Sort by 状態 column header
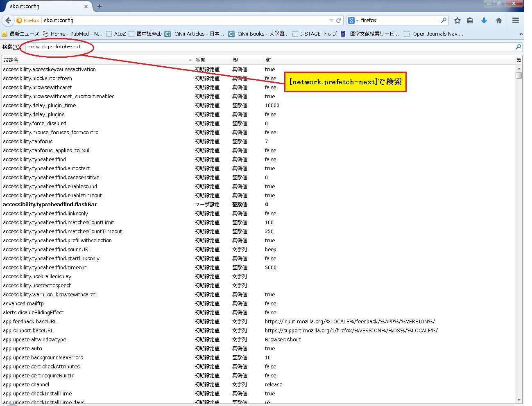The image size is (532, 406). pyautogui.click(x=212, y=60)
